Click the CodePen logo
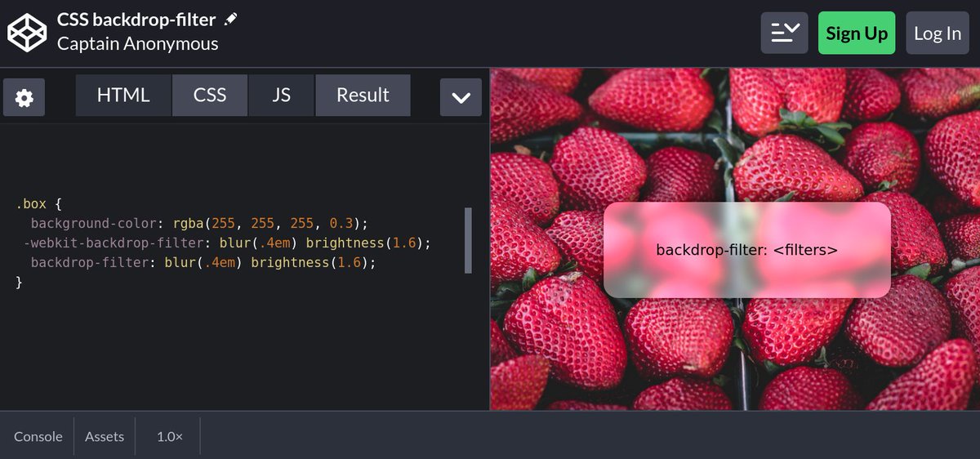 pos(28,33)
